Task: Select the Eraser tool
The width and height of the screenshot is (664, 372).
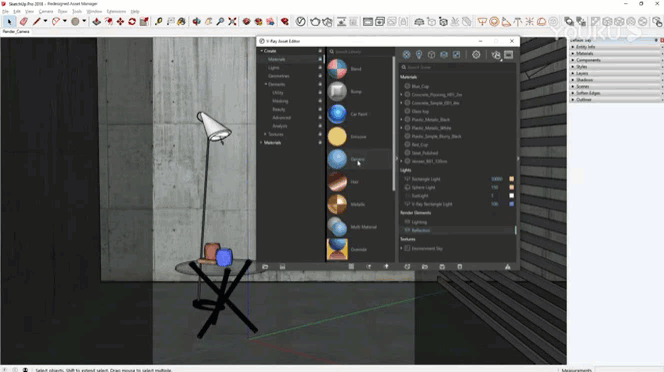Action: (x=23, y=21)
